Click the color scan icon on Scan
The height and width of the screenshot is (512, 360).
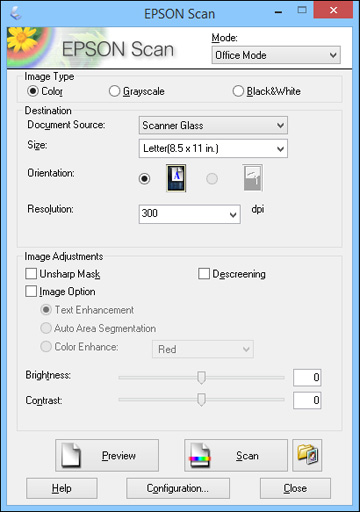pyautogui.click(x=200, y=455)
